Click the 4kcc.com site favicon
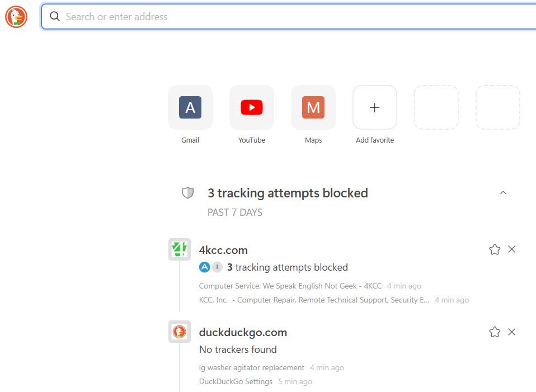The image size is (536, 392). click(180, 249)
